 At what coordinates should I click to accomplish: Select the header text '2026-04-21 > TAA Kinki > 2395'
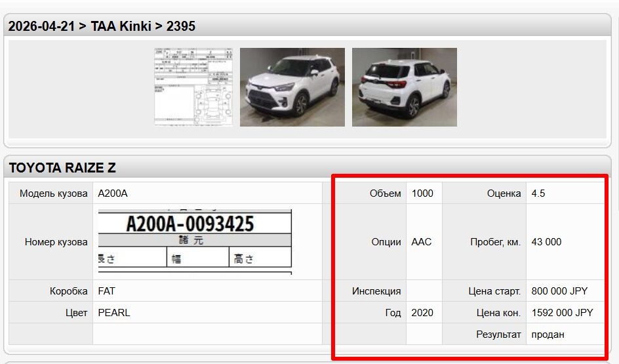tap(102, 26)
